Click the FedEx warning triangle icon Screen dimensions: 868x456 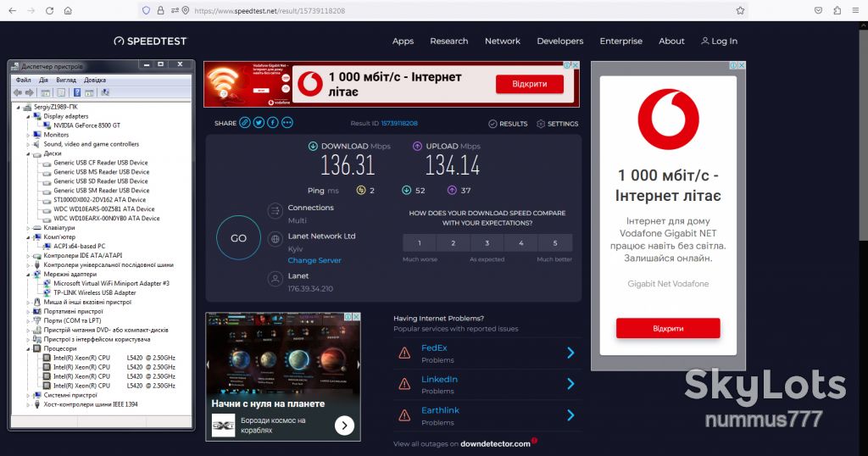click(x=404, y=353)
